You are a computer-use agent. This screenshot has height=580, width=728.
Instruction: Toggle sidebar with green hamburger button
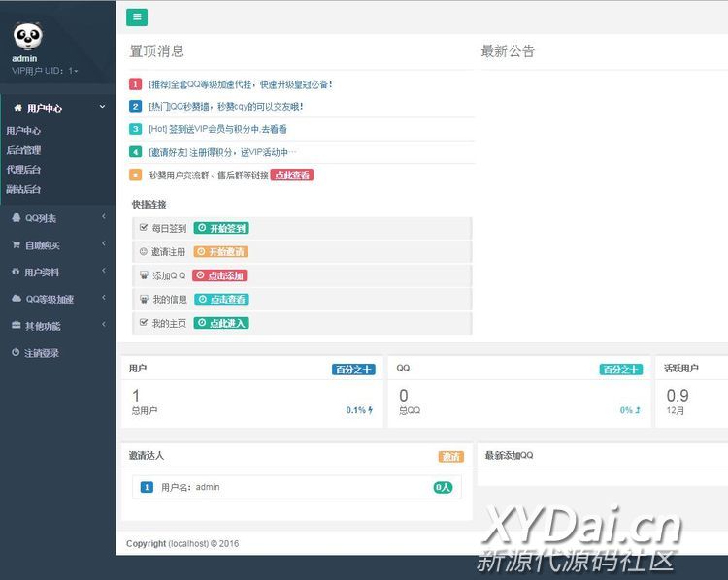click(137, 17)
